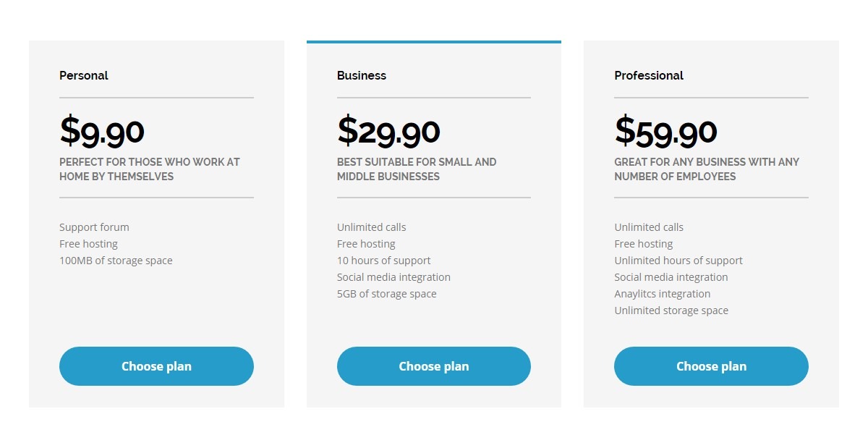Image resolution: width=868 pixels, height=448 pixels.
Task: Click the Personal plan title
Action: click(84, 75)
